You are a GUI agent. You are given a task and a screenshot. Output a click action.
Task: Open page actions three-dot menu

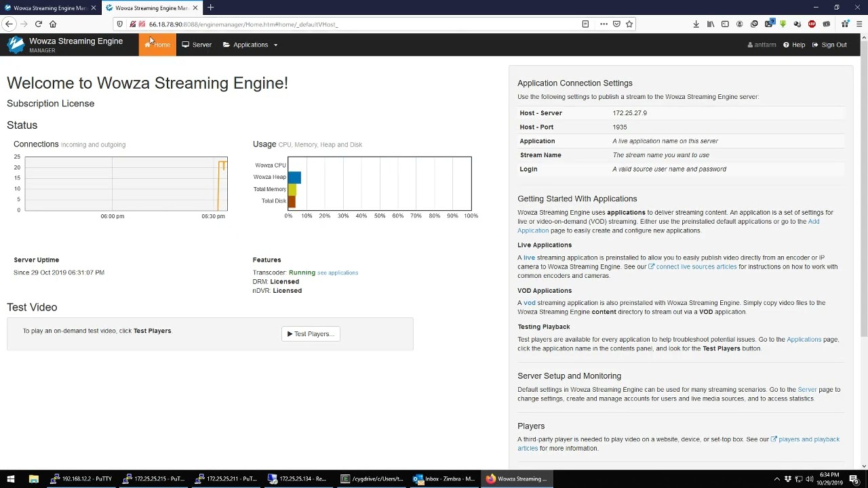click(x=604, y=24)
